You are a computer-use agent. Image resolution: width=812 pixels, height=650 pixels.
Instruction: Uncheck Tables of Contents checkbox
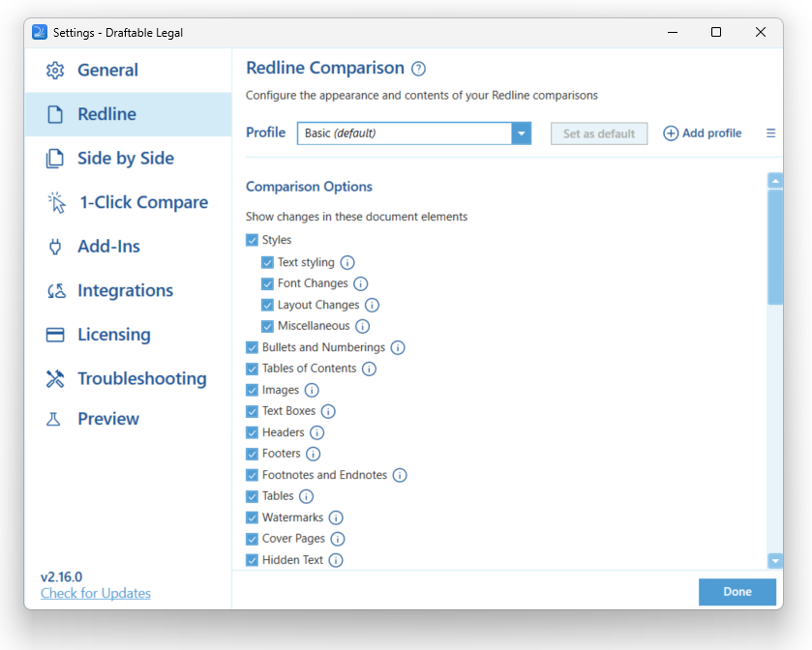tap(253, 369)
